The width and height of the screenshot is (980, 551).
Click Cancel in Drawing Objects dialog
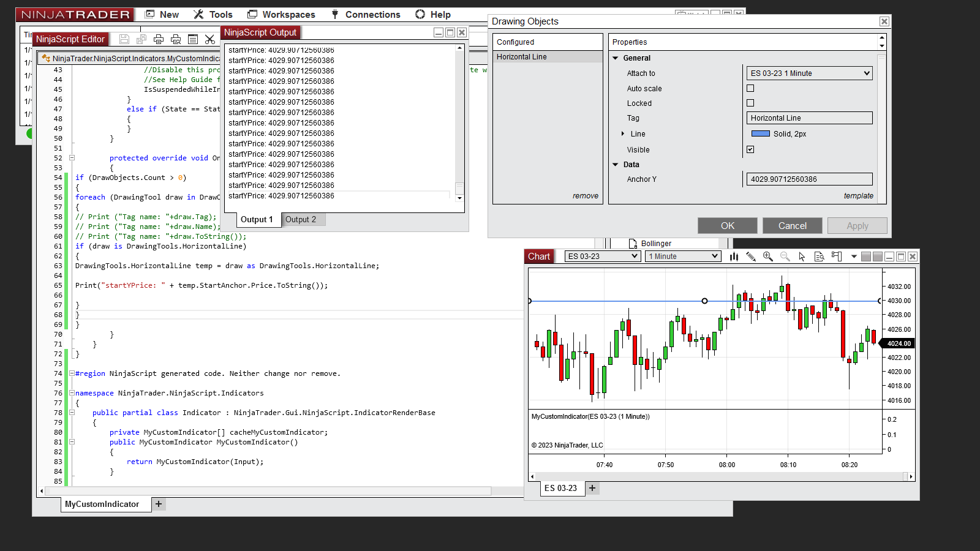pyautogui.click(x=793, y=226)
